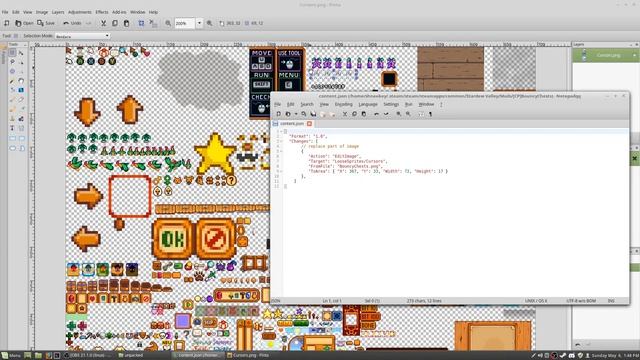This screenshot has width=640, height=360.
Task: Select the Move Selected tool in Pinta
Action: [21, 53]
